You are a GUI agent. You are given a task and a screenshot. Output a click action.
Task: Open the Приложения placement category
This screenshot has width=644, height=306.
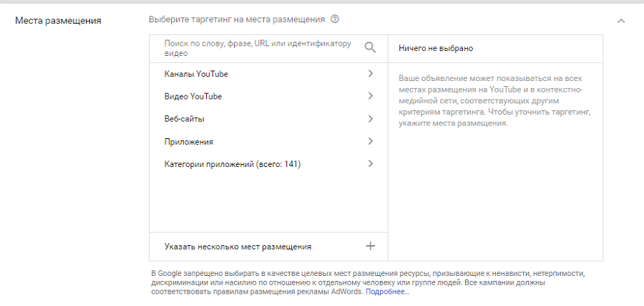tap(189, 142)
